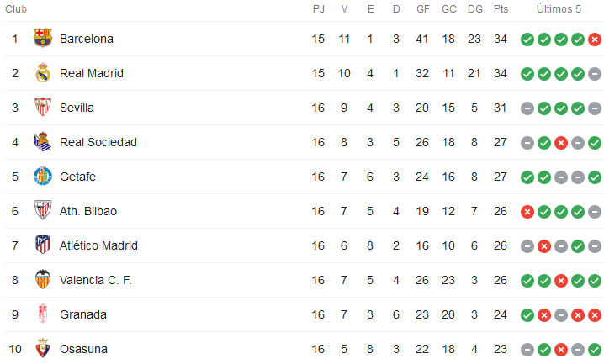Select the Últimos 5 column header
This screenshot has width=604, height=364.
pos(559,9)
